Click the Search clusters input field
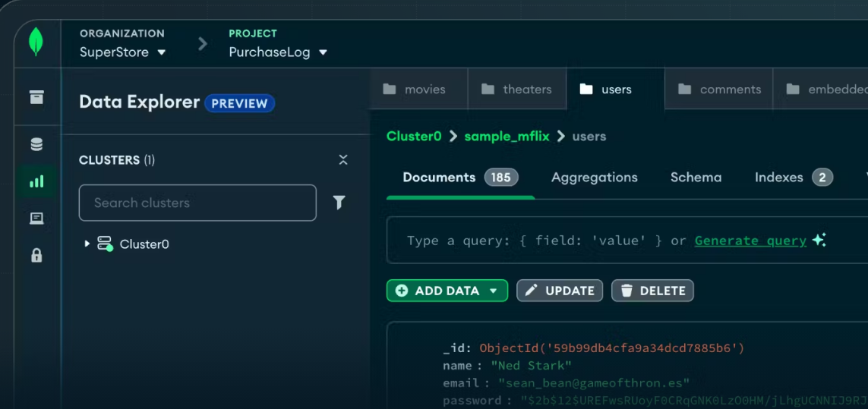Screen dimensions: 868x409 [x=197, y=203]
